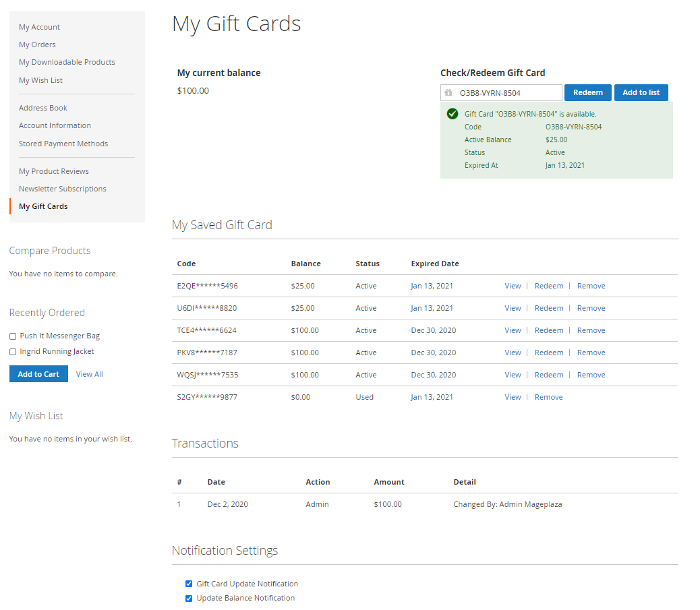Toggle Gift Card Update Notification checkbox
This screenshot has width=700, height=610.
[189, 584]
